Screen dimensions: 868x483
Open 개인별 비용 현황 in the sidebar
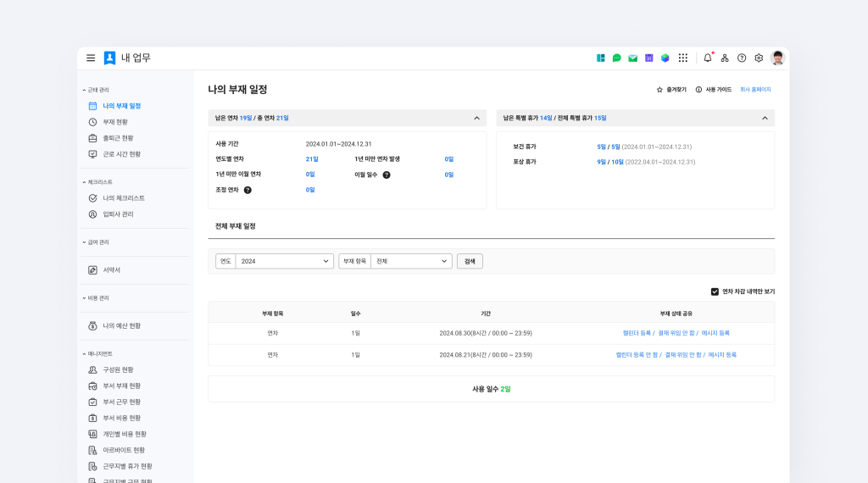coord(125,434)
